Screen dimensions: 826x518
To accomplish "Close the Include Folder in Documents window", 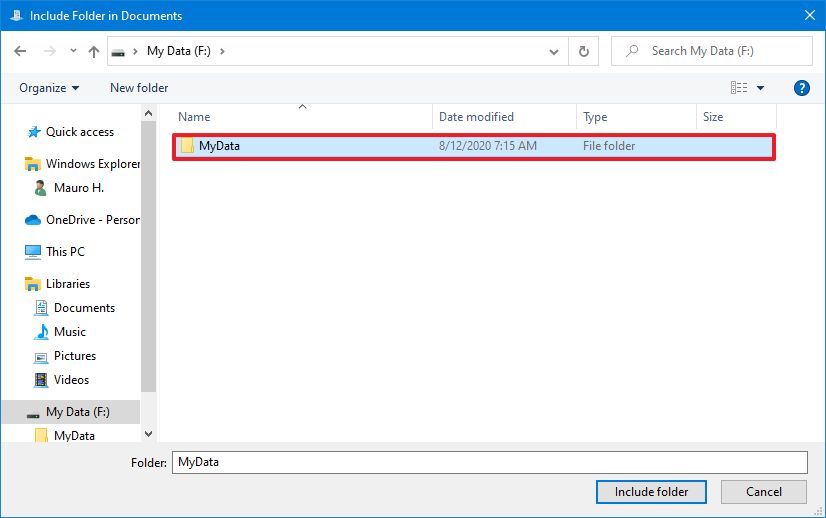I will tap(810, 15).
